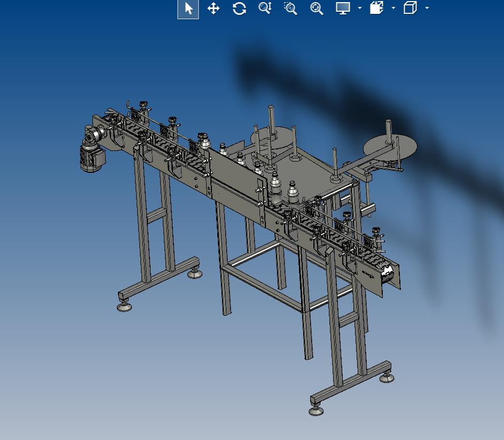This screenshot has width=504, height=440.
Task: Activate the rotate view tool
Action: (240, 9)
